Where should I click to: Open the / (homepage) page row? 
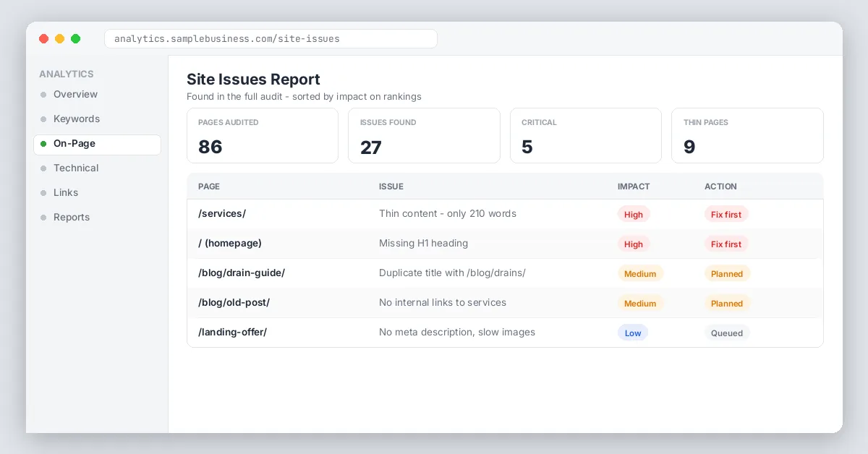(x=505, y=244)
